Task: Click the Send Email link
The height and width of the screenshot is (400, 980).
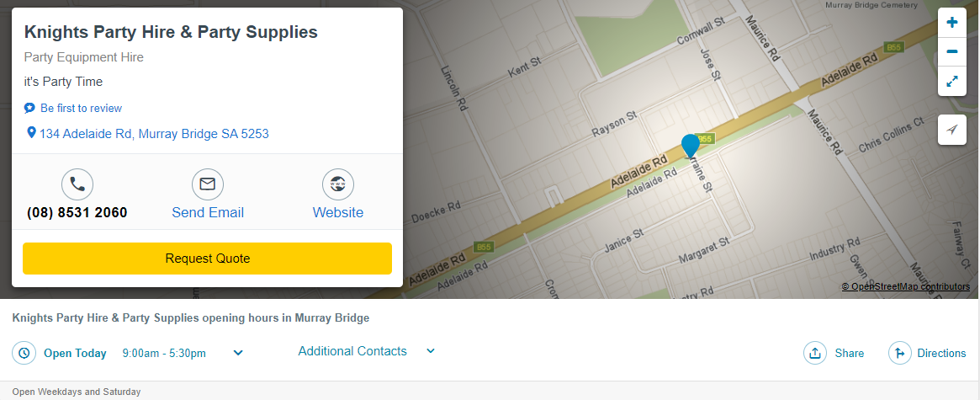Action: click(208, 212)
